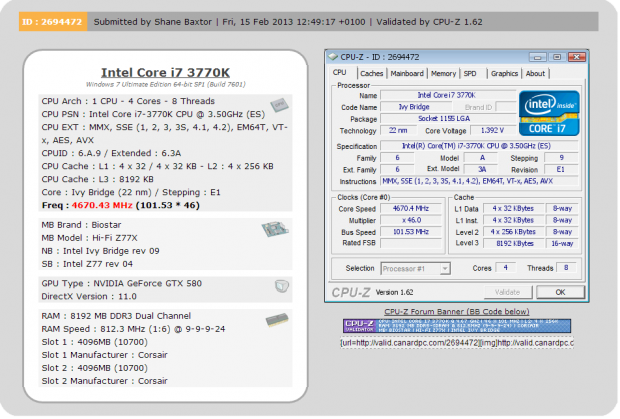Viewport: 620px width, 419px height.
Task: Click the GPU icon beside GPU Type
Action: point(282,286)
